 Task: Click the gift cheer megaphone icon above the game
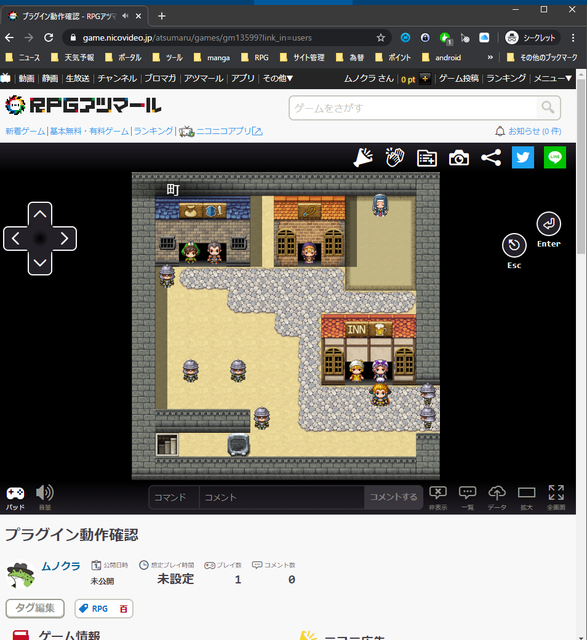click(x=363, y=158)
